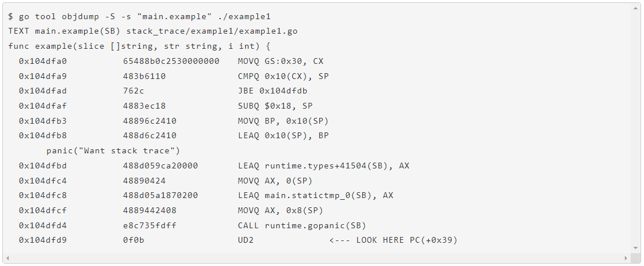Image resolution: width=644 pixels, height=266 pixels.
Task: Click the LEAQ runtime.types+41504(SB) instruction
Action: click(323, 166)
